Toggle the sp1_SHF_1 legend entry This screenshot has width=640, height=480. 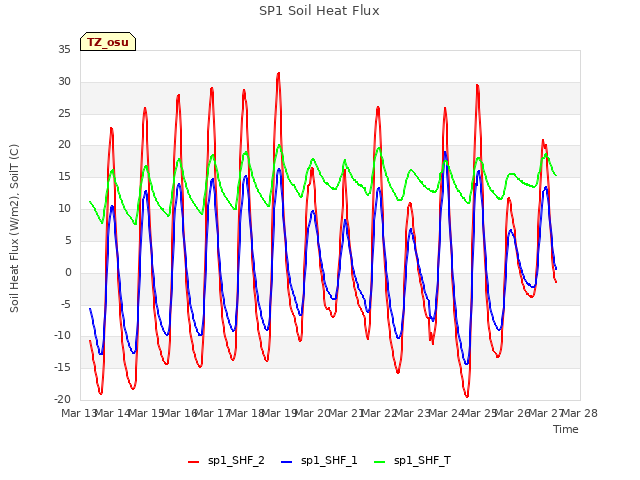click(x=319, y=461)
